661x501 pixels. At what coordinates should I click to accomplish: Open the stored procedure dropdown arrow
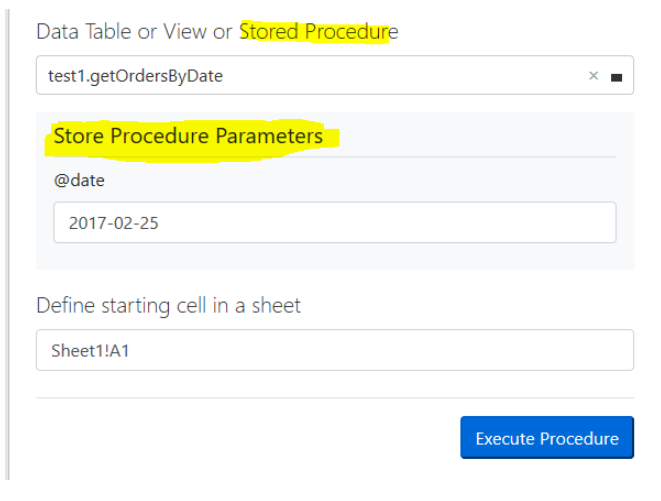coord(616,77)
